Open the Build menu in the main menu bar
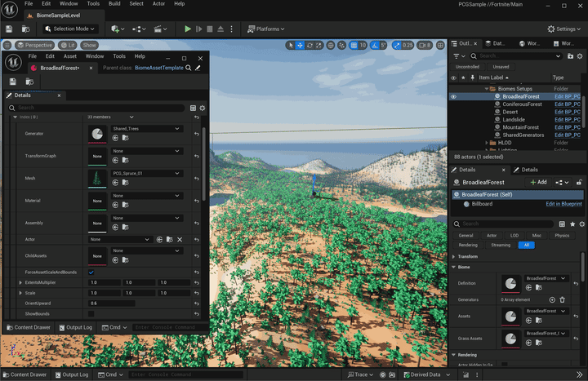The image size is (588, 381). tap(114, 4)
